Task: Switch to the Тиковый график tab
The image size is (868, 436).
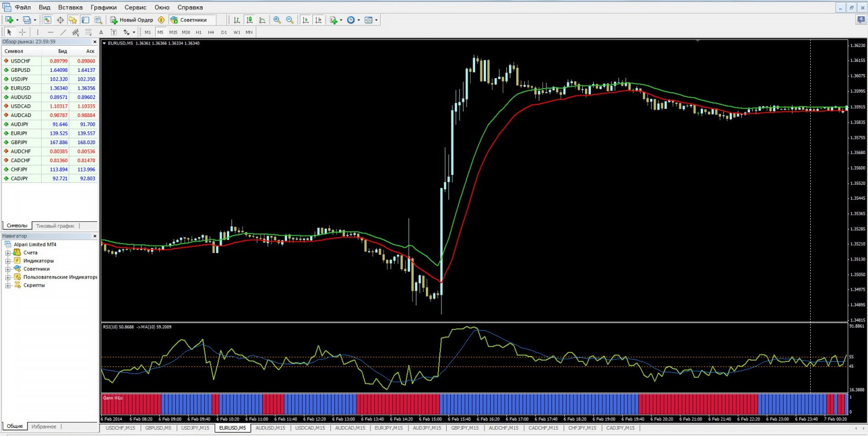Action: click(x=55, y=226)
